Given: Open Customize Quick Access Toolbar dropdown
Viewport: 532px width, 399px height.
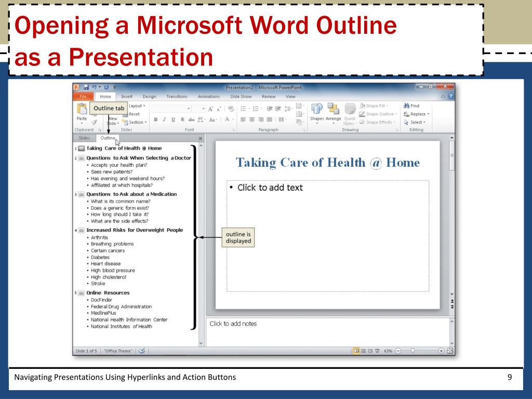Looking at the screenshot, I should 115,87.
